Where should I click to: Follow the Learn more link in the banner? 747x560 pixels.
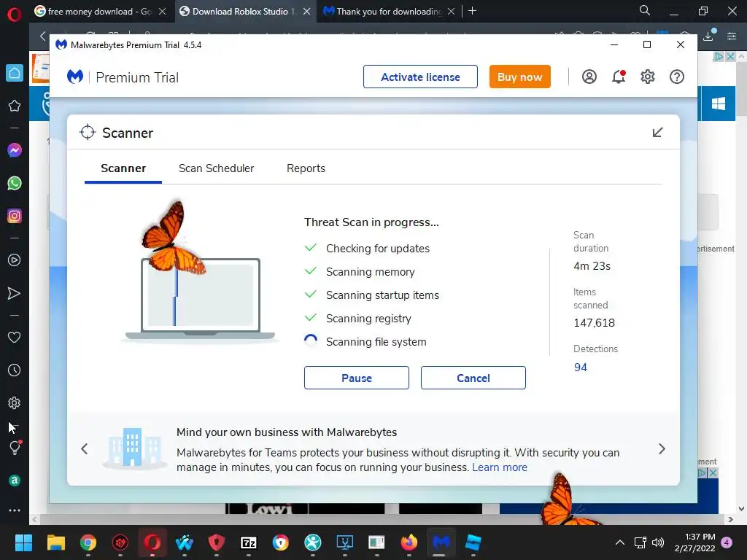(x=499, y=467)
